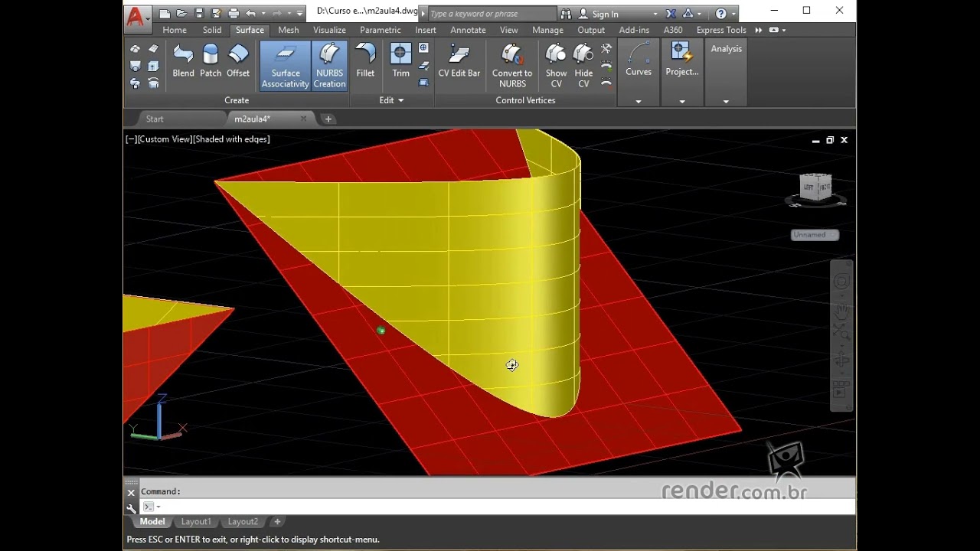Click the Plot printer icon

234,14
